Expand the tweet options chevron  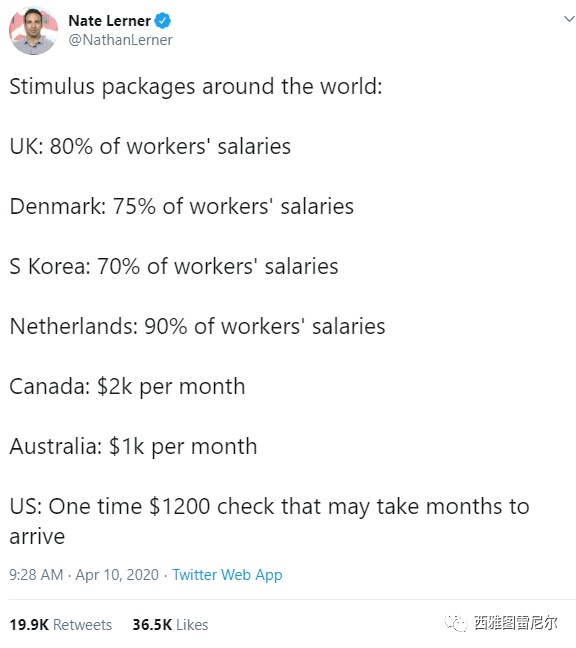(569, 19)
